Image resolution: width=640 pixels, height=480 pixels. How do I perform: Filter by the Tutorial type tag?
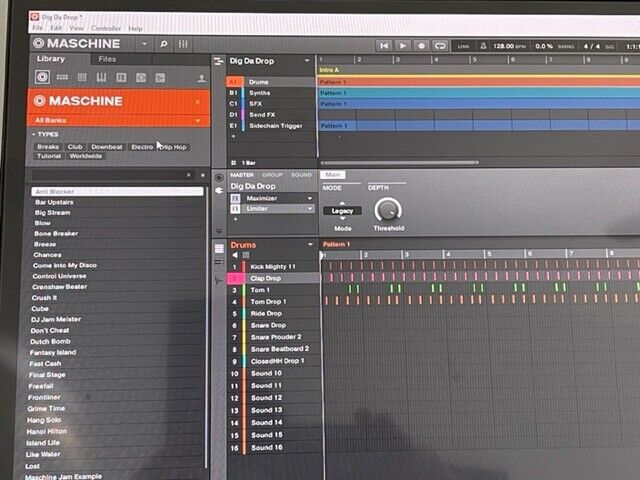[49, 156]
